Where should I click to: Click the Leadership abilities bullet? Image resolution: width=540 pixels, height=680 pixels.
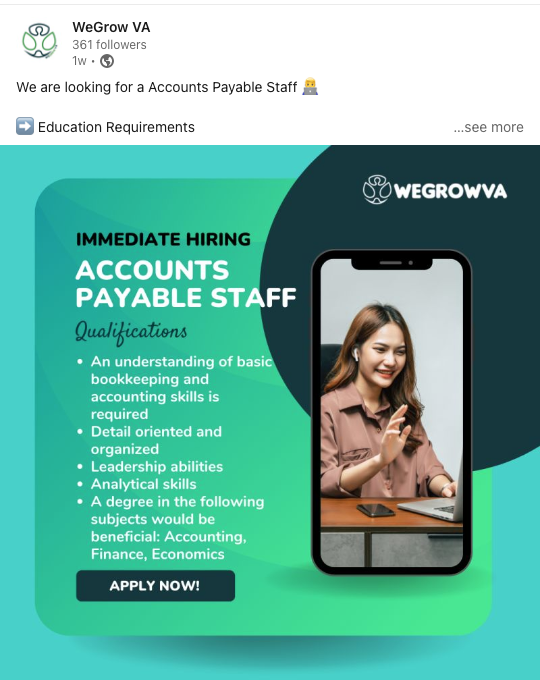click(x=157, y=467)
